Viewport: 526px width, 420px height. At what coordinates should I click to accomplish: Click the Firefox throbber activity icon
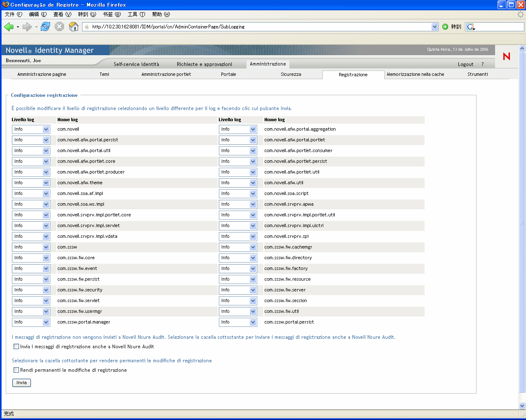tap(521, 14)
